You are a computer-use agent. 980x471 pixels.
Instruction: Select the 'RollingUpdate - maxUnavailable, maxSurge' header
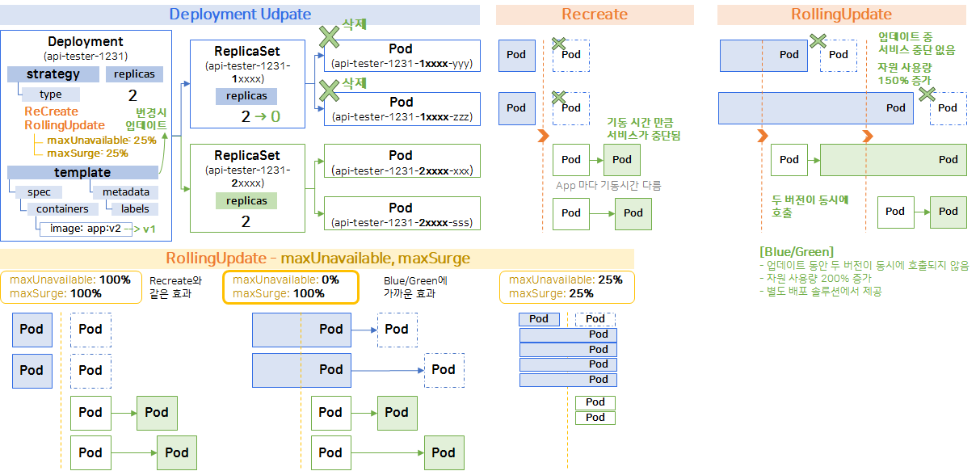point(318,259)
